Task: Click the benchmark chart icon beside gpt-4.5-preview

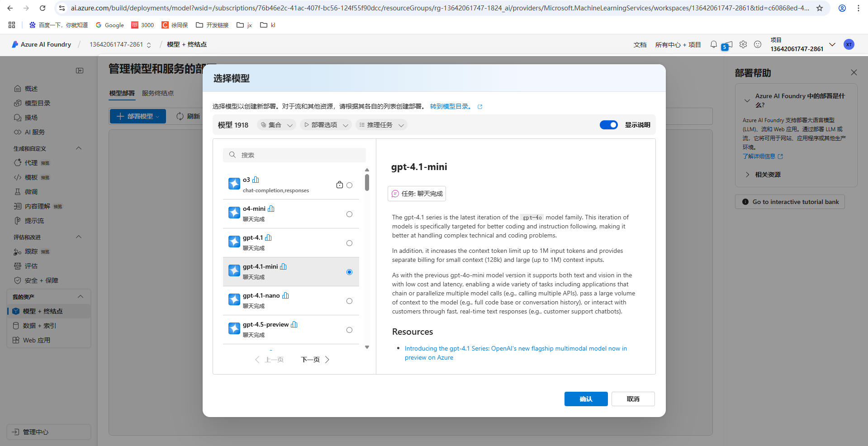Action: (294, 324)
